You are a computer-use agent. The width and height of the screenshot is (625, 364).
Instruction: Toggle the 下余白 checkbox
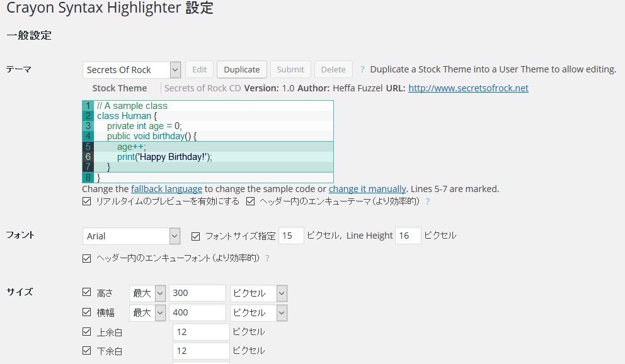click(x=86, y=350)
